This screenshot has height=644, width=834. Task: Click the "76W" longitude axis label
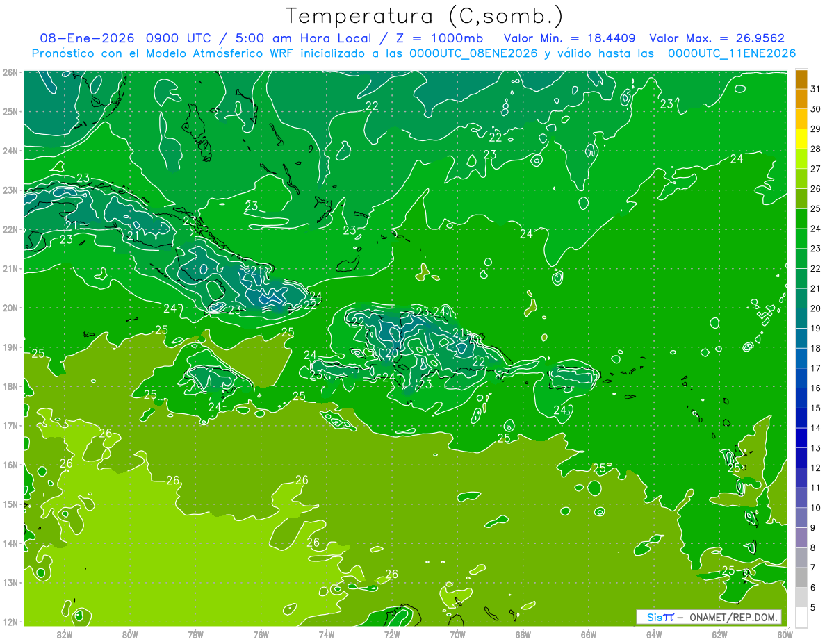click(x=261, y=634)
